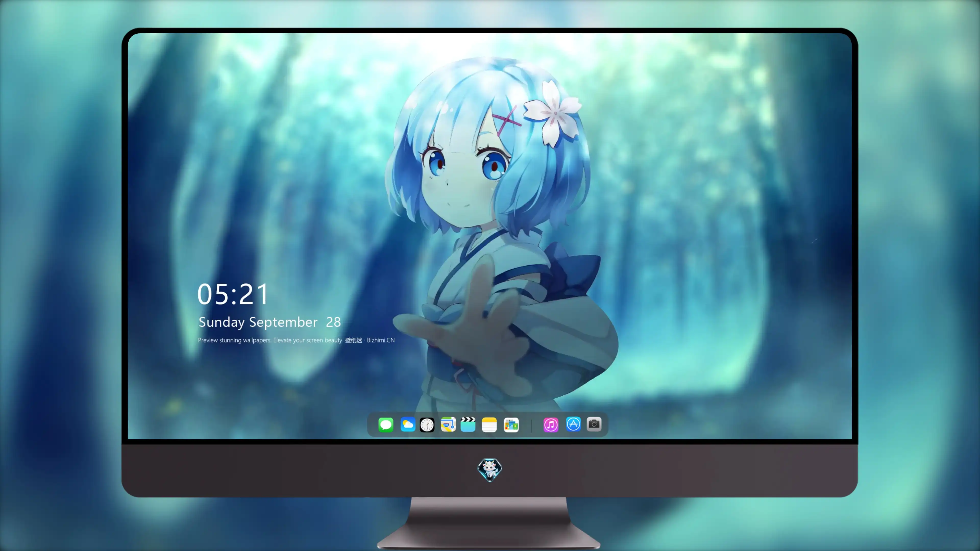Open the blue App Store icon
Screen dimensions: 980x551
[x=573, y=424]
